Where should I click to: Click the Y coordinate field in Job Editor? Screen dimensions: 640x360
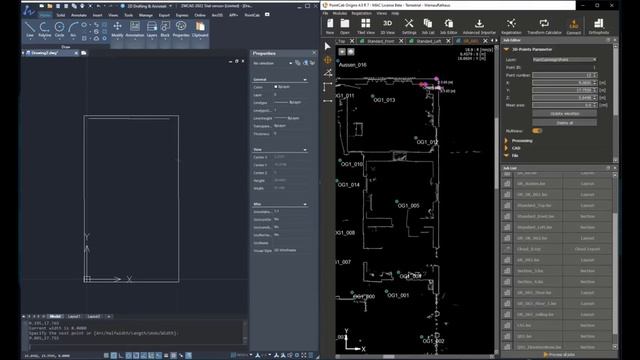click(x=564, y=90)
